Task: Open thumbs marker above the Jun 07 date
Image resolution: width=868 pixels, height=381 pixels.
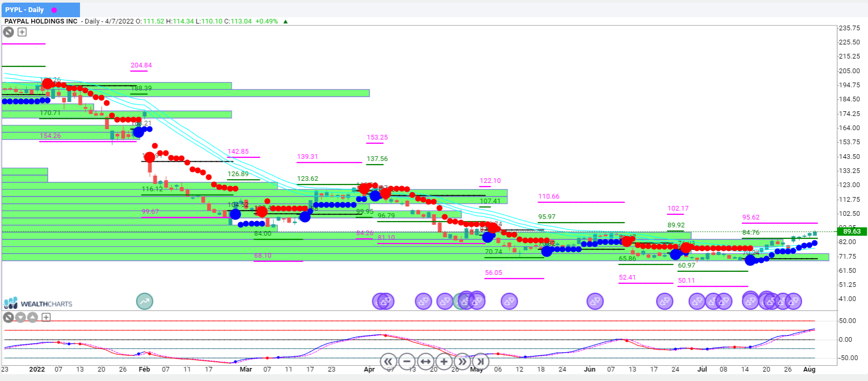Action: (x=595, y=301)
